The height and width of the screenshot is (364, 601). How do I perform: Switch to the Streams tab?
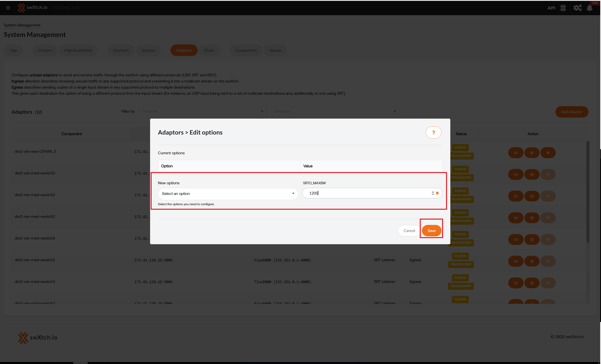148,50
